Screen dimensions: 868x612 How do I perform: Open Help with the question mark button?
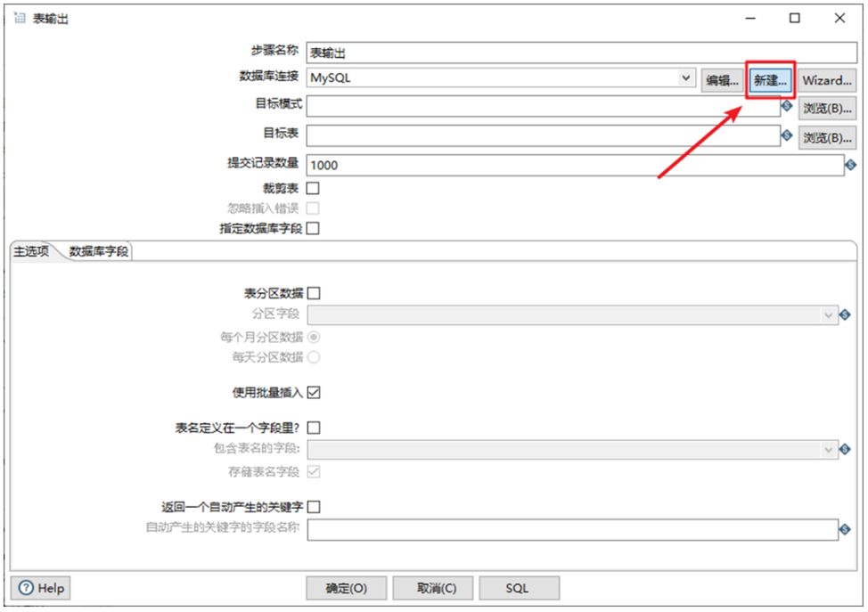(41, 588)
